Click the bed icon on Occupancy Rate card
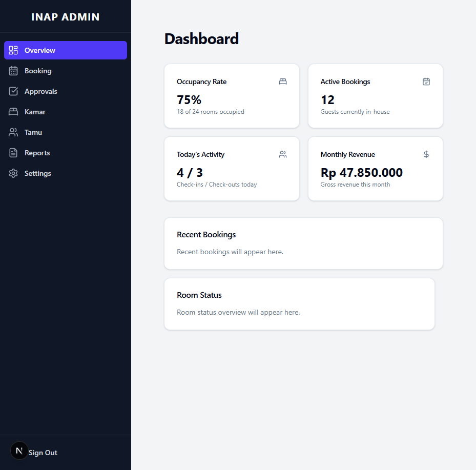Screen dimensions: 476x470 [282, 81]
